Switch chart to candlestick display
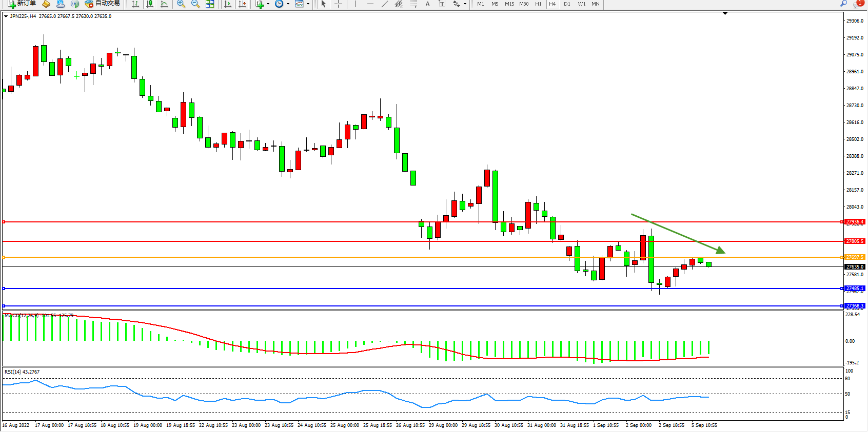The image size is (868, 432). pos(150,4)
